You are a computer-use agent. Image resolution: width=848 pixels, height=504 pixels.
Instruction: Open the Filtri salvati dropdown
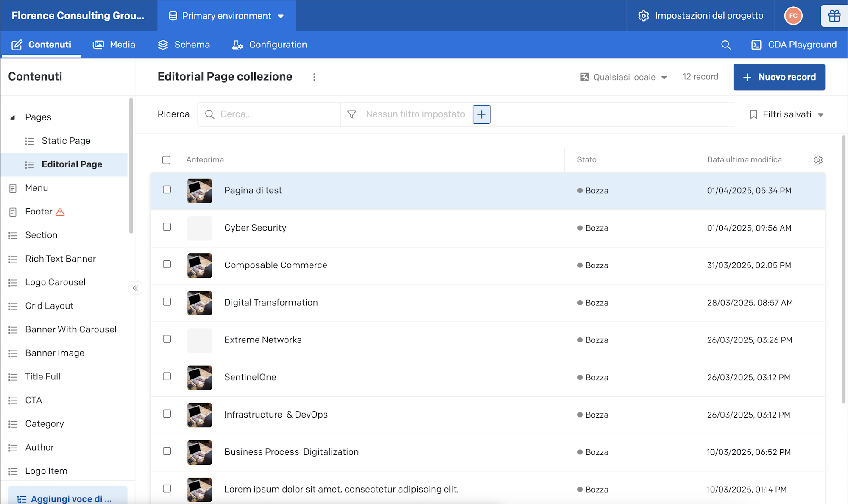(x=787, y=114)
